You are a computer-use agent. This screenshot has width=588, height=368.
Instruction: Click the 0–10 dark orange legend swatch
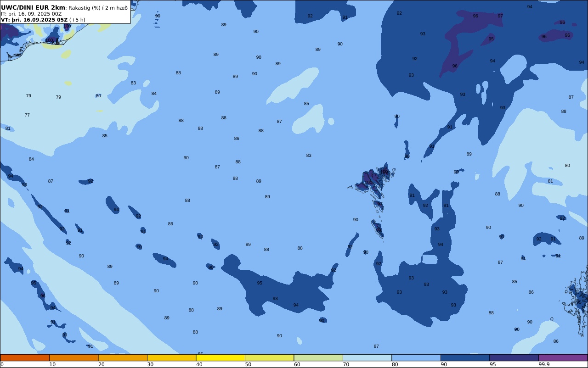coord(25,357)
